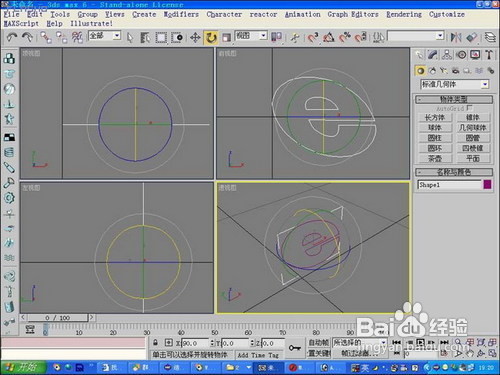500x375 pixels.
Task: Select the Shapes category icon
Action: point(432,71)
